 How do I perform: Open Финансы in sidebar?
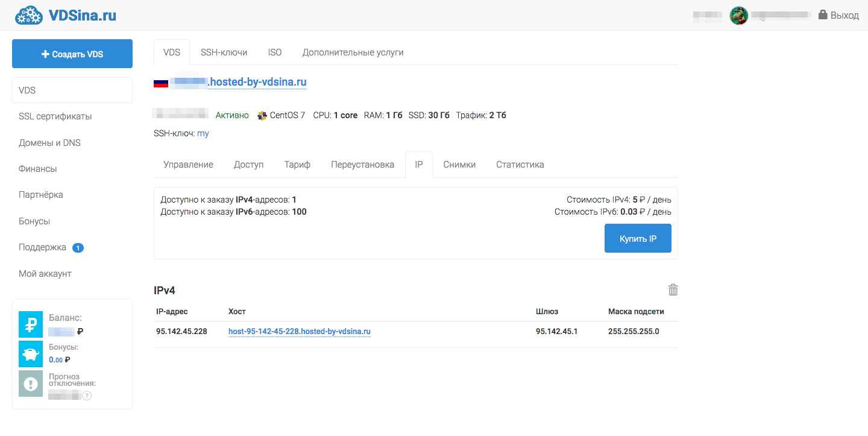click(38, 169)
